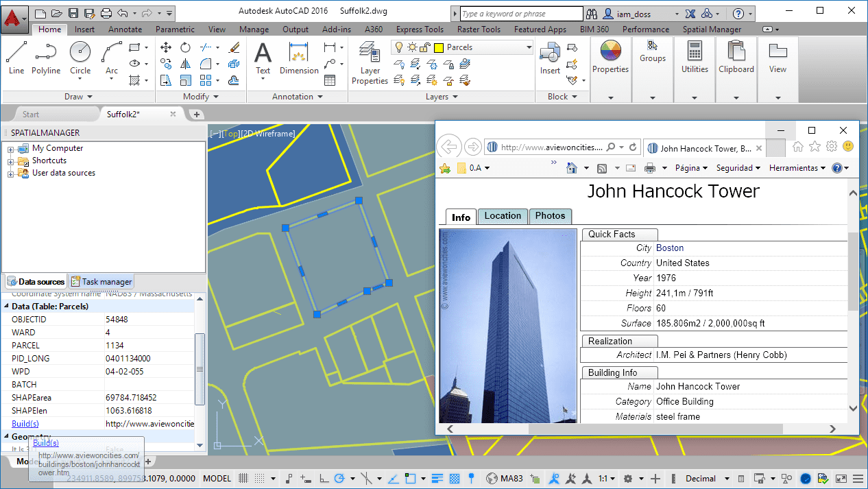Click the Boston city link
This screenshot has width=868, height=489.
tap(669, 248)
